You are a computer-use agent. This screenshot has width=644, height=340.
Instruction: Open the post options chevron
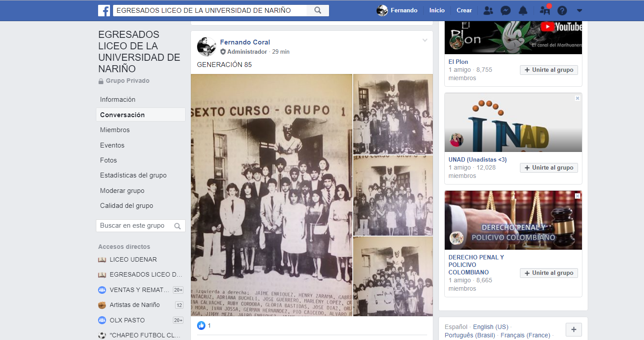tap(425, 41)
